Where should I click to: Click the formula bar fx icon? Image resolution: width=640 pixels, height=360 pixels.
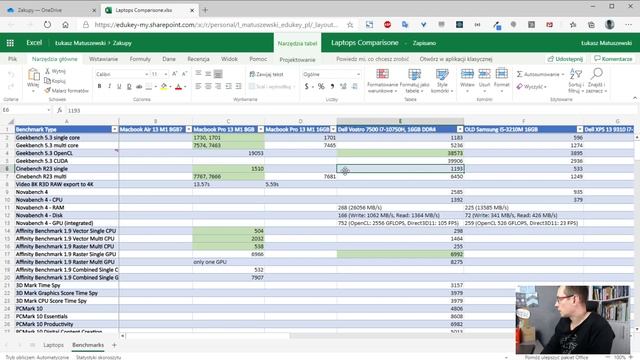(60, 110)
